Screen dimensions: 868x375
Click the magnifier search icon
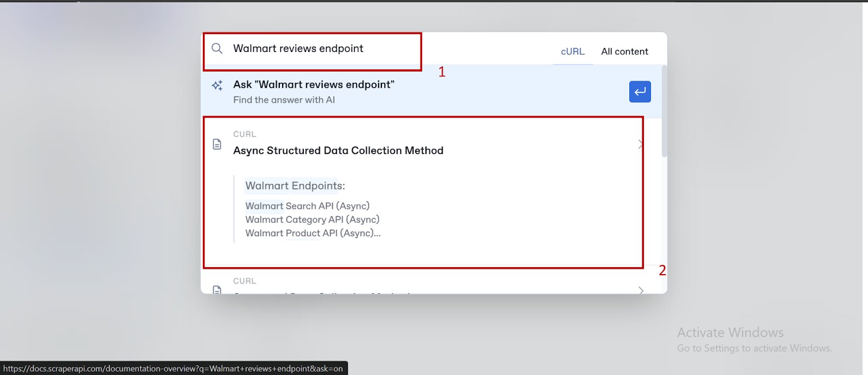(217, 49)
